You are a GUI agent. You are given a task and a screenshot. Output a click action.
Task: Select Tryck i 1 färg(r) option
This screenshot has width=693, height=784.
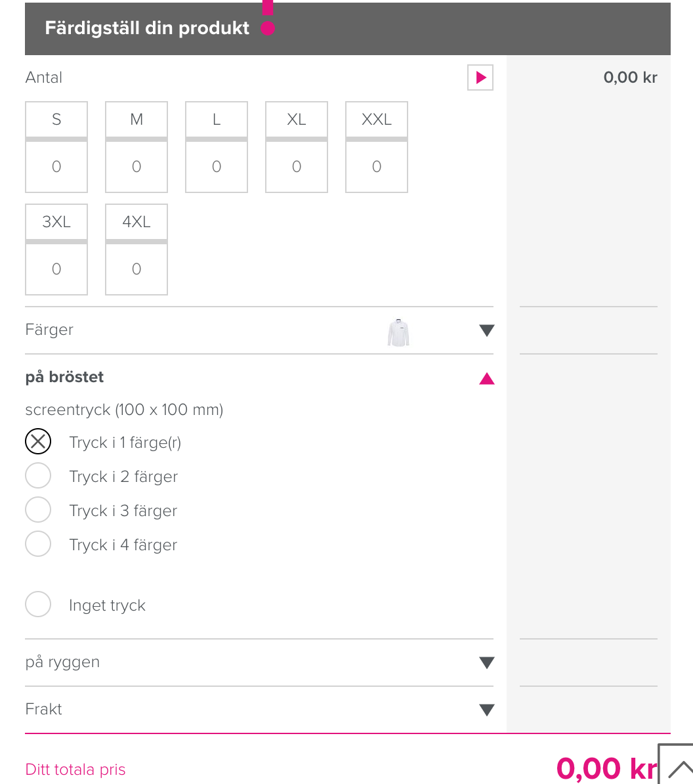[38, 442]
